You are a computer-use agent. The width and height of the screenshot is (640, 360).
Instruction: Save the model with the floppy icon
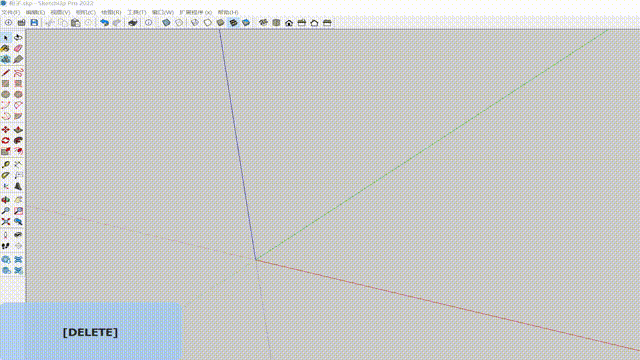click(34, 23)
